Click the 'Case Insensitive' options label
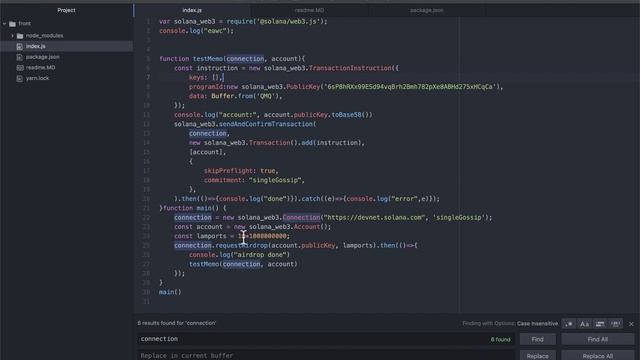This screenshot has width=640, height=360. 537,324
